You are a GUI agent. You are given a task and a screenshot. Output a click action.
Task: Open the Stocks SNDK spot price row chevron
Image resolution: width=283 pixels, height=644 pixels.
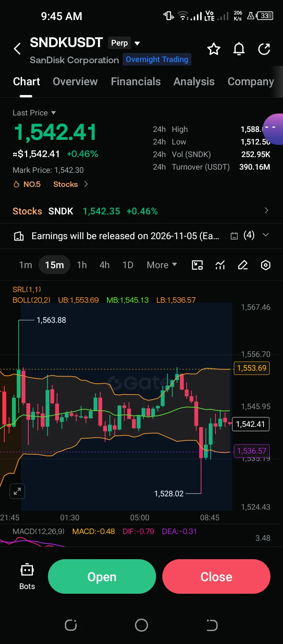(266, 210)
